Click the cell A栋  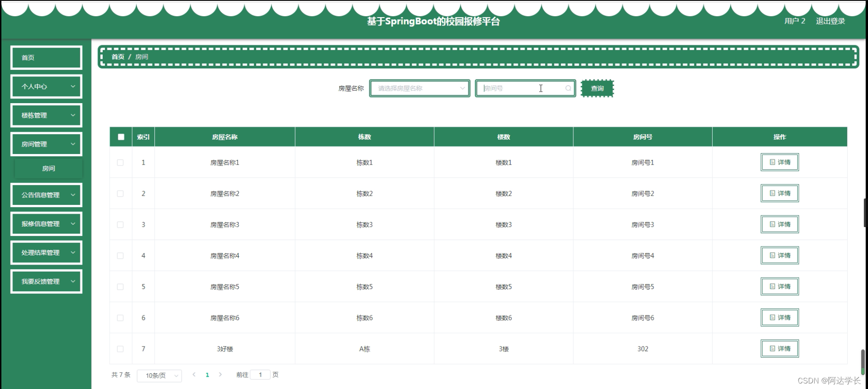coord(364,349)
